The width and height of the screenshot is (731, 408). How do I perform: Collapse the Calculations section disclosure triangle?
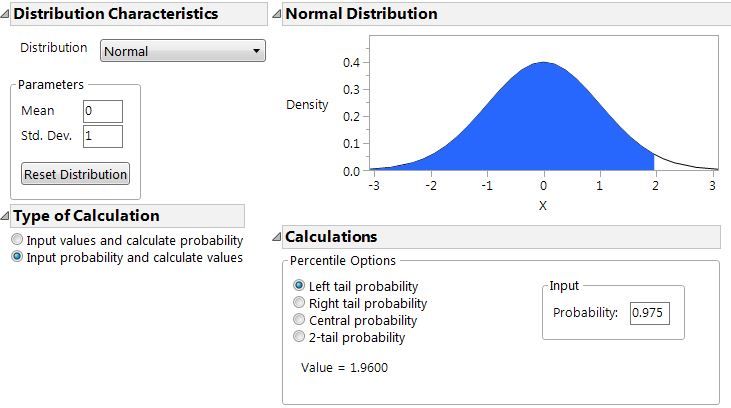pos(277,238)
